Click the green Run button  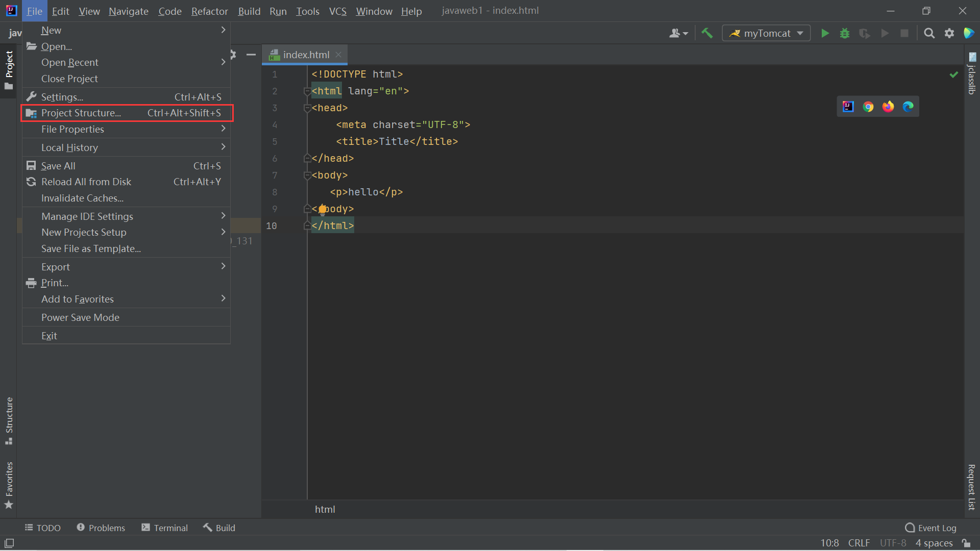tap(825, 33)
